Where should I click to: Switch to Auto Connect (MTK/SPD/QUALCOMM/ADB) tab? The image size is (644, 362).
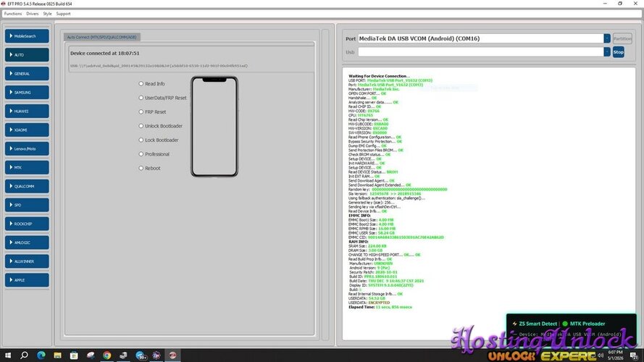102,37
